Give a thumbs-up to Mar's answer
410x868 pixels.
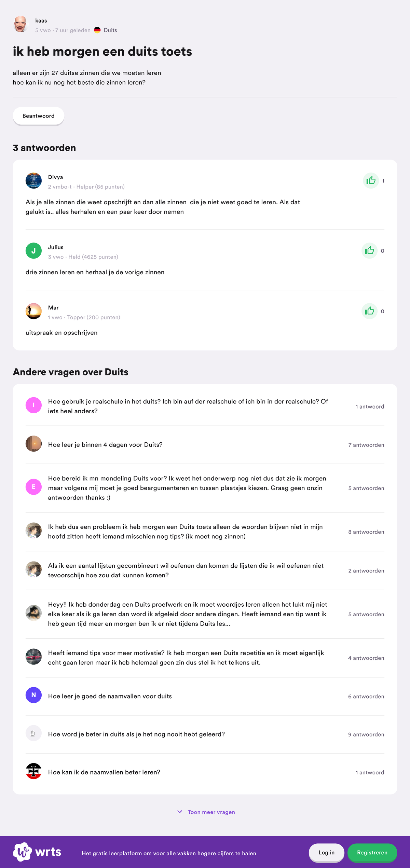point(369,311)
